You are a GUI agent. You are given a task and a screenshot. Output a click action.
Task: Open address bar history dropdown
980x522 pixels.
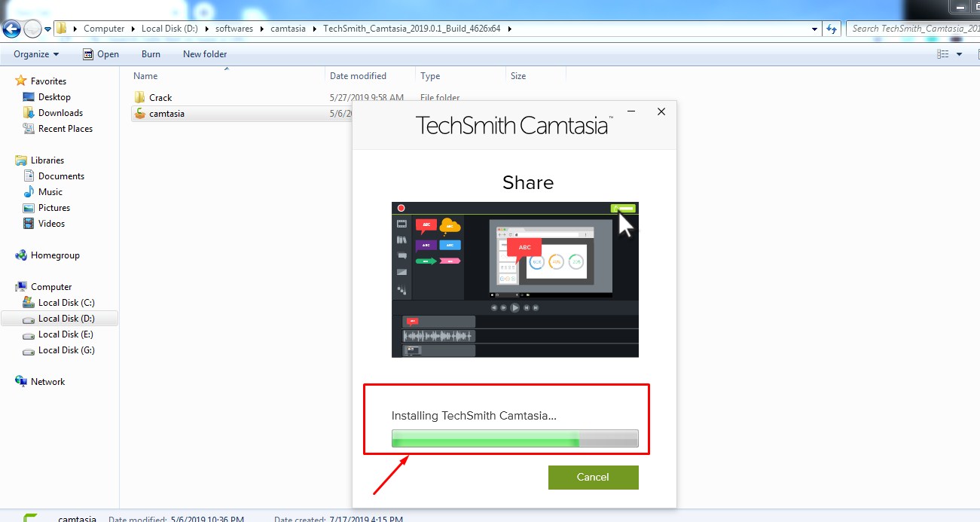tap(815, 29)
